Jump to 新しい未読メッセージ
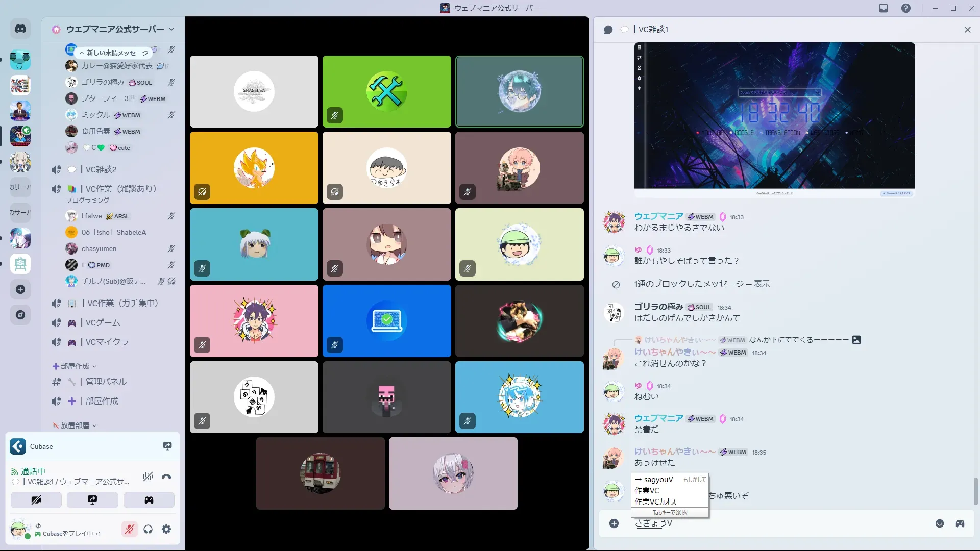Viewport: 980px width, 551px height. pos(113,53)
